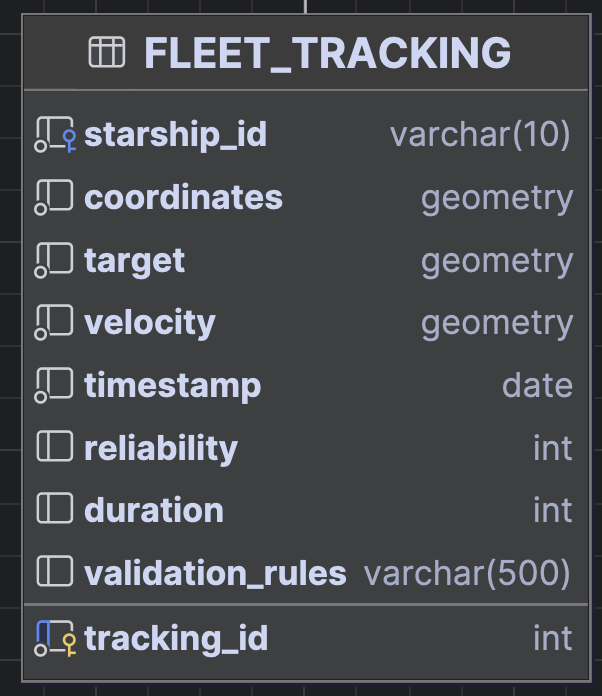This screenshot has height=696, width=602.
Task: Click the column icon next to coordinates
Action: coord(54,197)
